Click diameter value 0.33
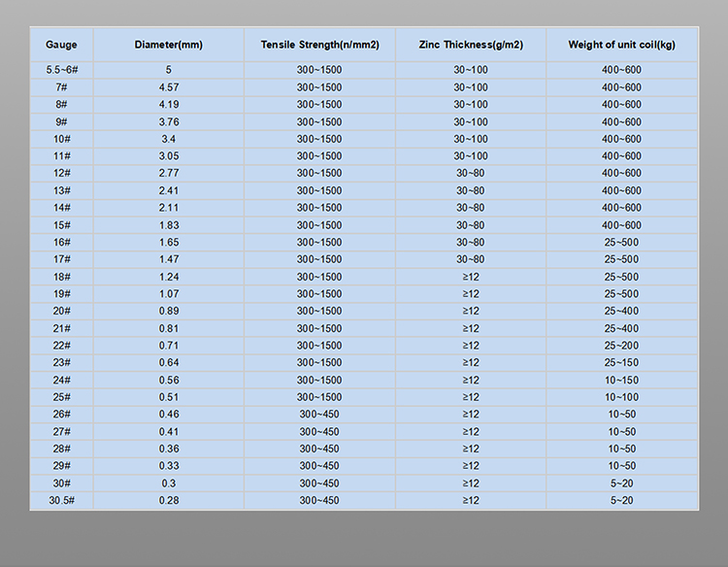 (x=169, y=466)
